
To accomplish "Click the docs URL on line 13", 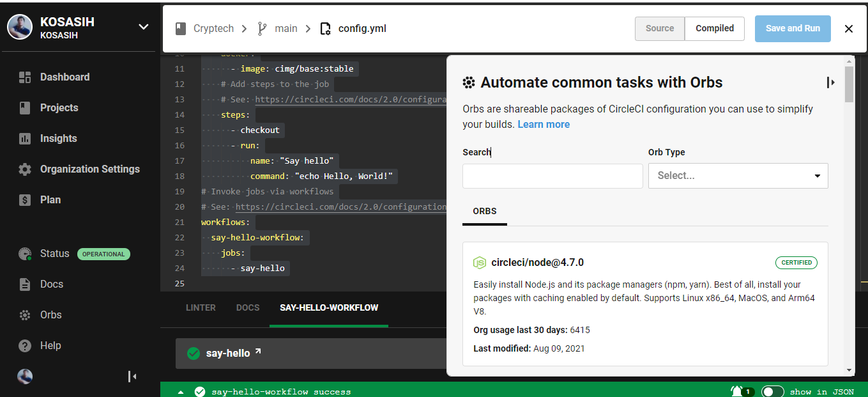I will 351,100.
